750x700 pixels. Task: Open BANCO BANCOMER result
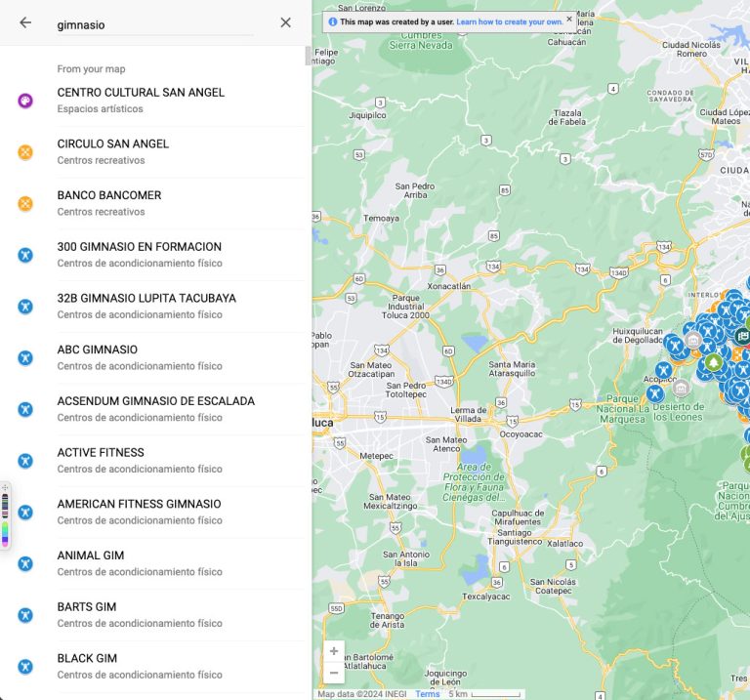[153, 203]
